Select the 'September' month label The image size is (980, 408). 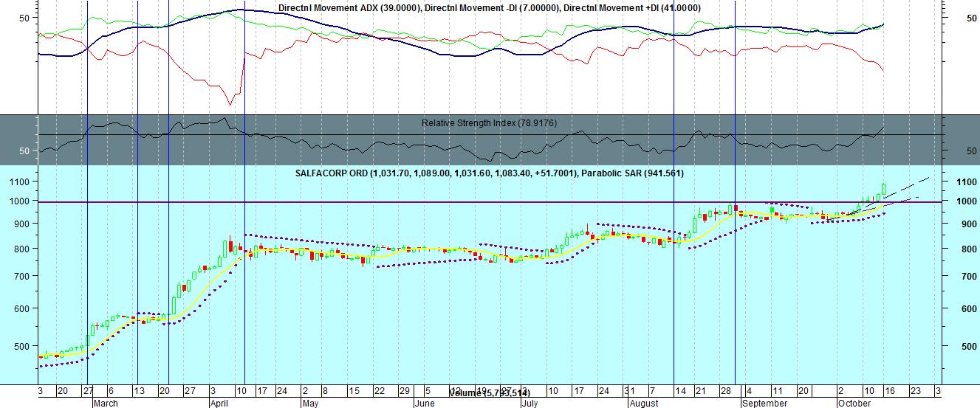(765, 404)
